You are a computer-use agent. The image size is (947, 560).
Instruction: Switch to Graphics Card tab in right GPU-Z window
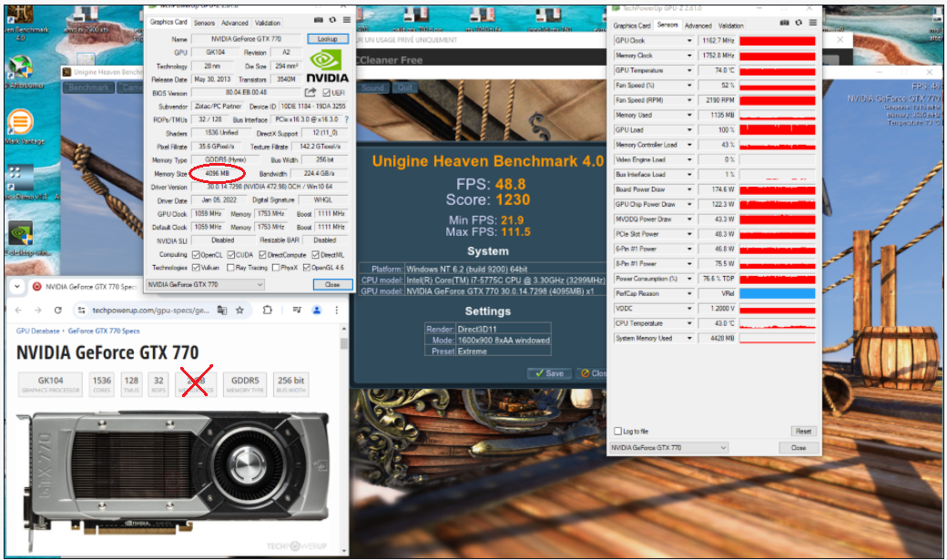(x=632, y=26)
